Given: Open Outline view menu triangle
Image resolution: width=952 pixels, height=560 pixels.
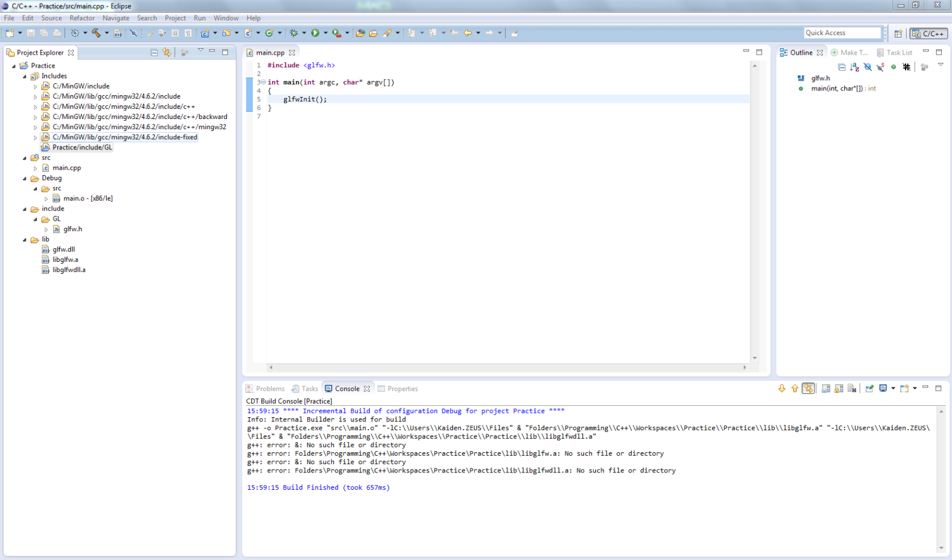Looking at the screenshot, I should coord(941,65).
